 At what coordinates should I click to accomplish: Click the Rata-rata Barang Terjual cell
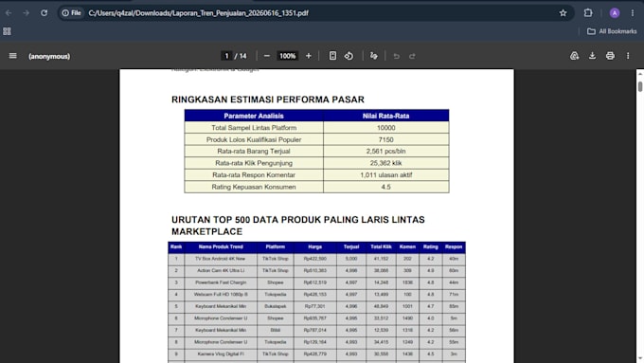point(254,152)
